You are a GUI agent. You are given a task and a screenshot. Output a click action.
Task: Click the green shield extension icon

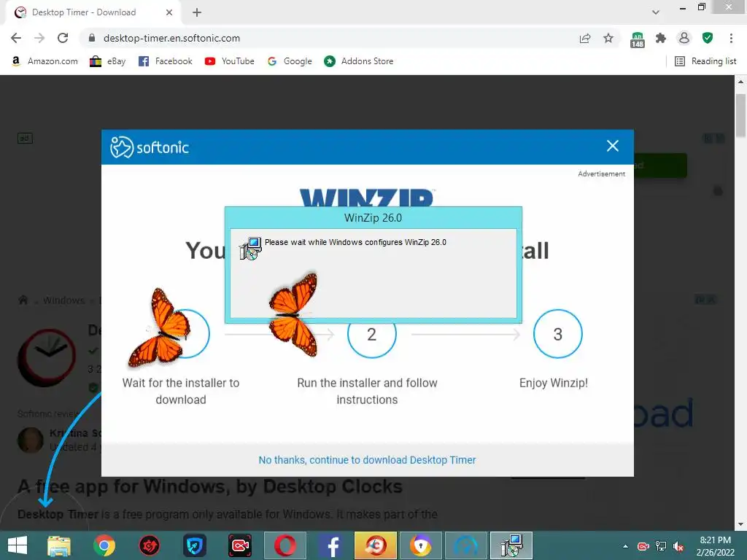pyautogui.click(x=708, y=38)
